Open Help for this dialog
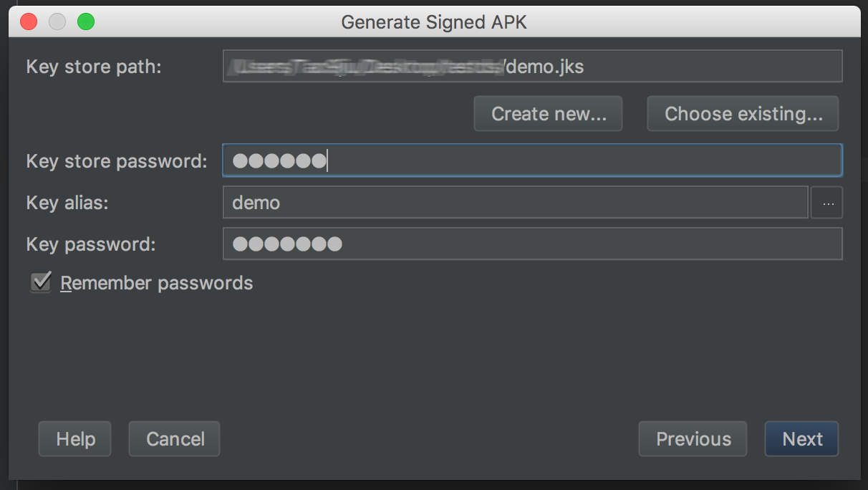 [x=75, y=438]
